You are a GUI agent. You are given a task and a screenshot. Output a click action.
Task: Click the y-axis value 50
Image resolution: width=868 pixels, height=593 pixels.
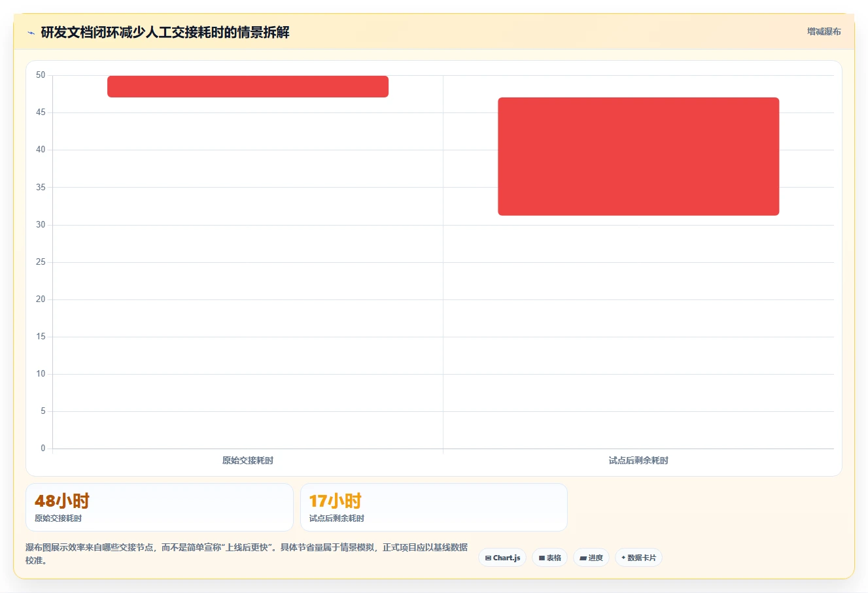(41, 75)
